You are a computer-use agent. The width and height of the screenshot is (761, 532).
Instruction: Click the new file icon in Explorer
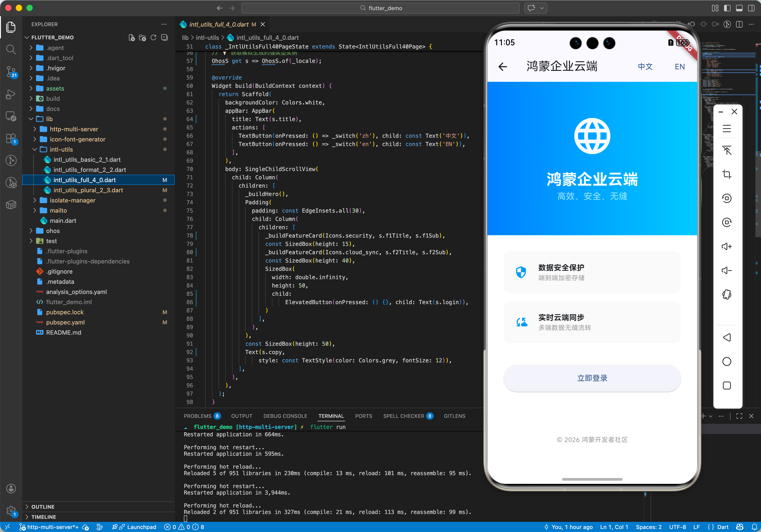(x=132, y=37)
